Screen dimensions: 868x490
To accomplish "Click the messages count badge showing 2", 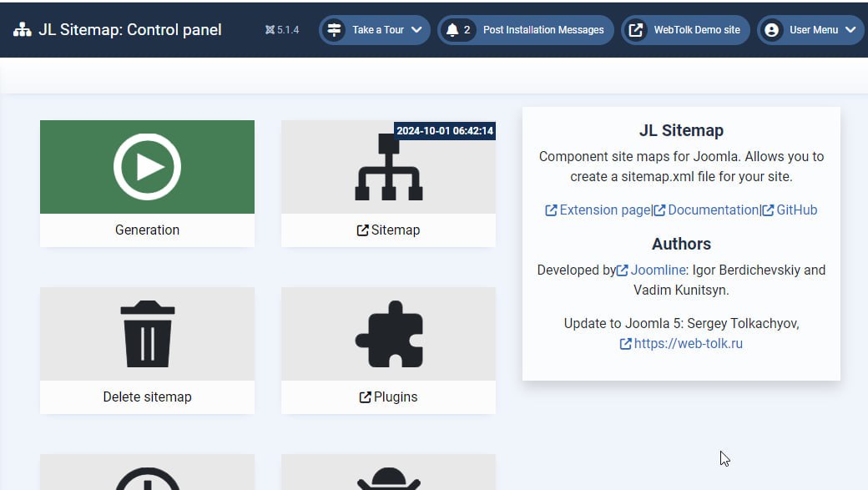I will (467, 30).
